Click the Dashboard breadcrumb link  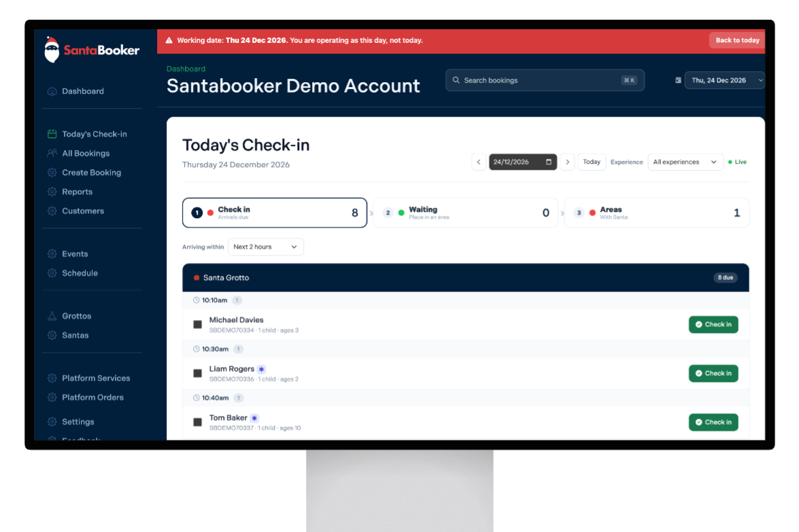[x=186, y=69]
